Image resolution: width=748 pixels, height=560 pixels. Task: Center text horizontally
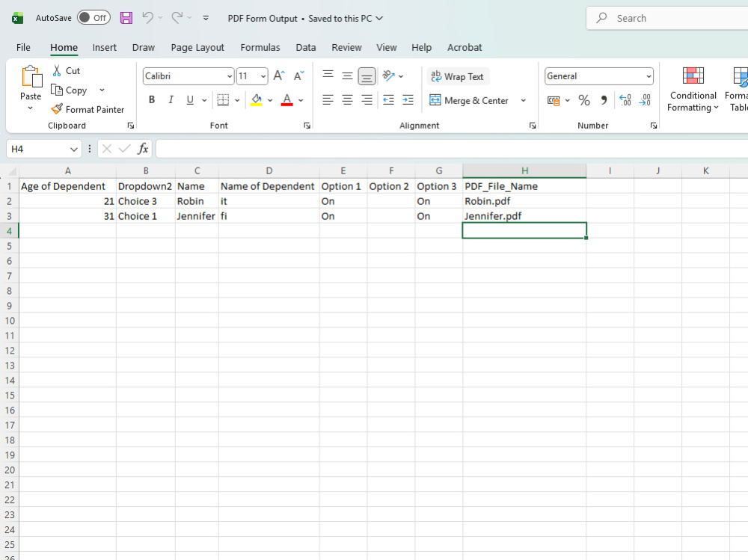click(347, 99)
